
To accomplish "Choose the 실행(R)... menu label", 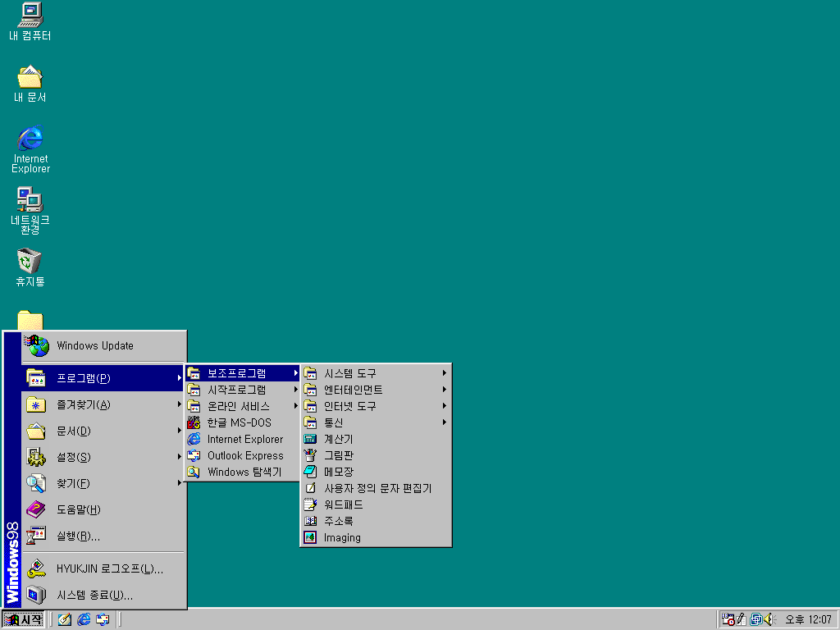I will coord(78,536).
